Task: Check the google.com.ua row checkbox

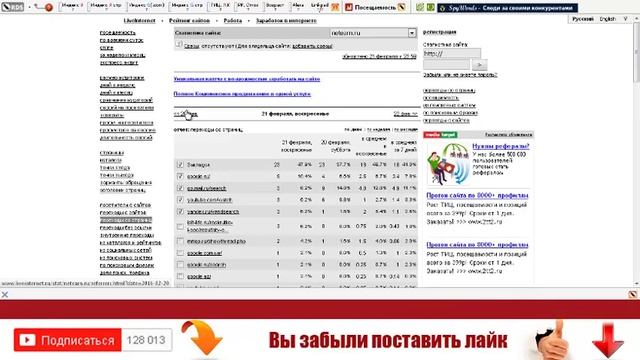Action: pos(180,253)
